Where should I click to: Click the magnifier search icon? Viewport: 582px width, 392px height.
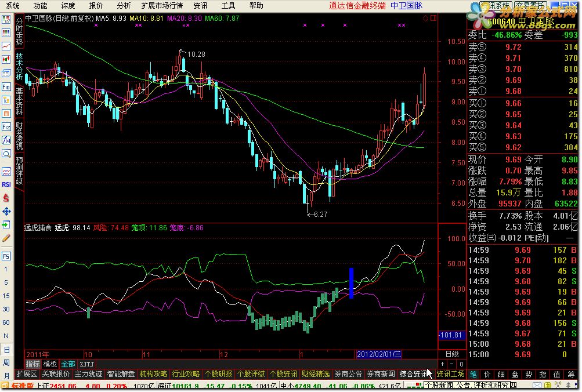[6, 154]
